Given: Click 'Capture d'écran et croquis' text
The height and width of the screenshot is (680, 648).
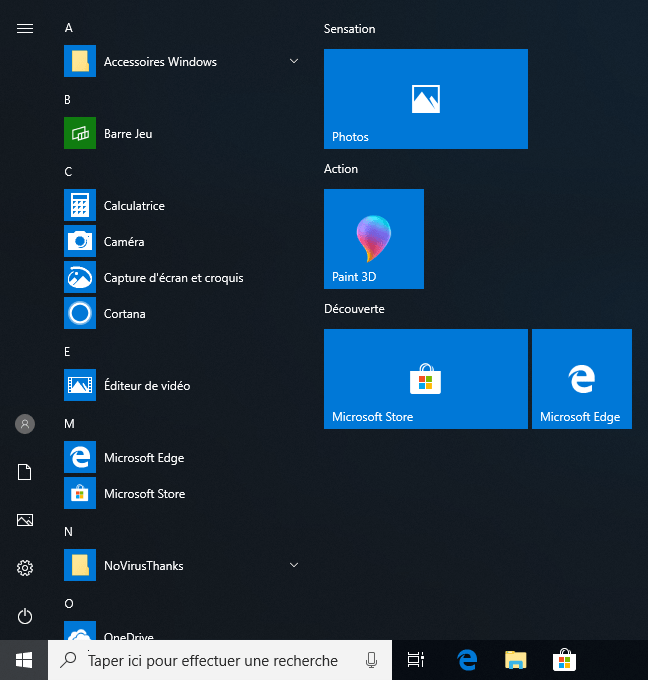Looking at the screenshot, I should (173, 278).
